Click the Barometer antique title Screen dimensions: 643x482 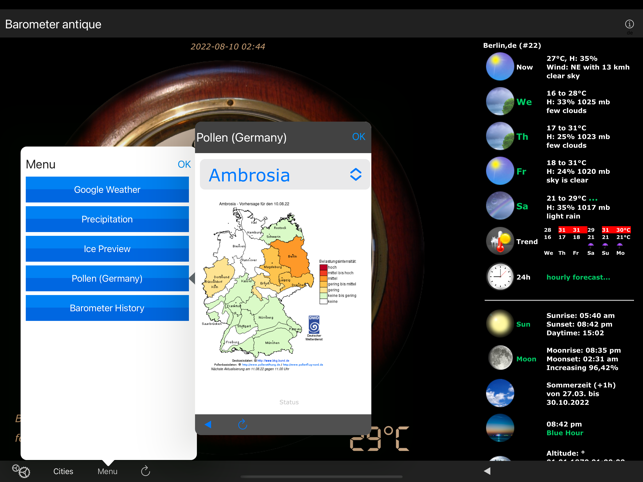click(x=53, y=24)
